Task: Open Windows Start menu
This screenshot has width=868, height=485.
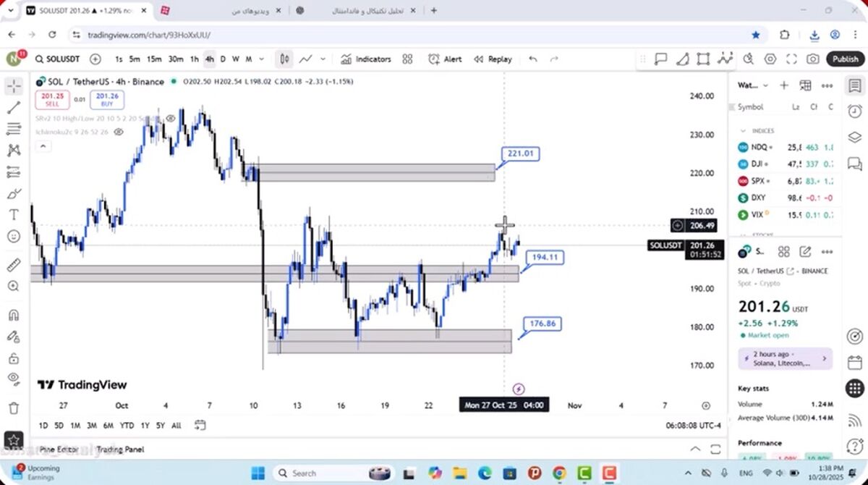Action: pyautogui.click(x=258, y=473)
